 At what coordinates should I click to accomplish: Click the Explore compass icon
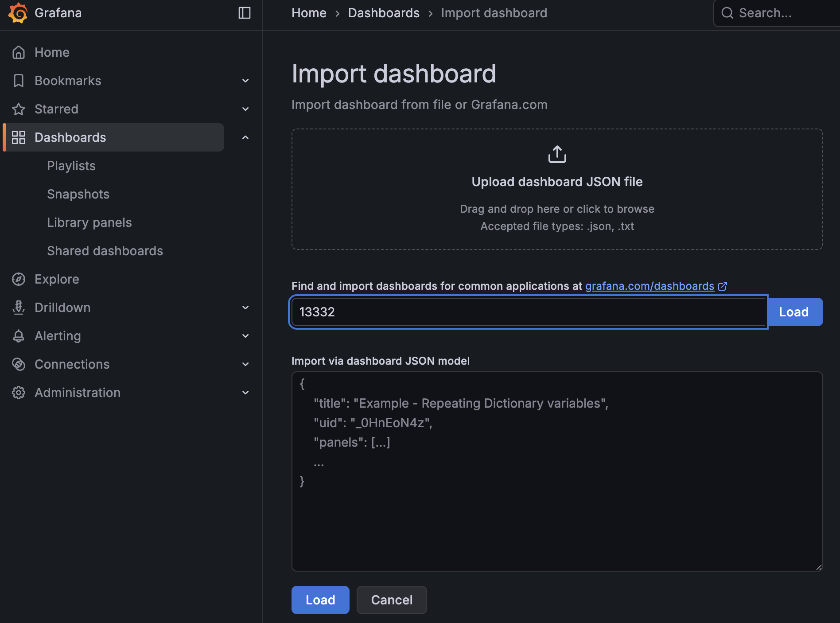tap(19, 279)
